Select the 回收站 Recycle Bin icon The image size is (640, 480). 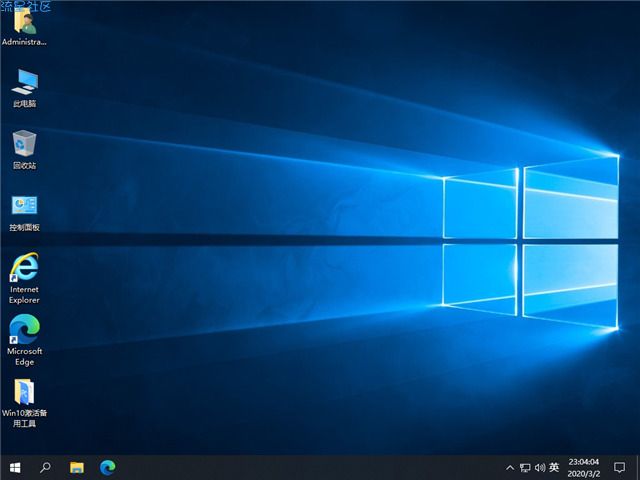(x=24, y=143)
